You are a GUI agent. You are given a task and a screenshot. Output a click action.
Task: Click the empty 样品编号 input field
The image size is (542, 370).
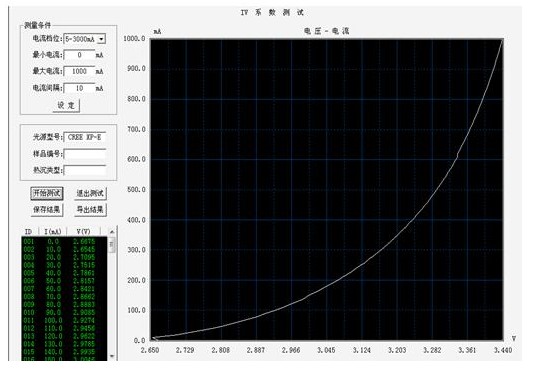[85, 154]
